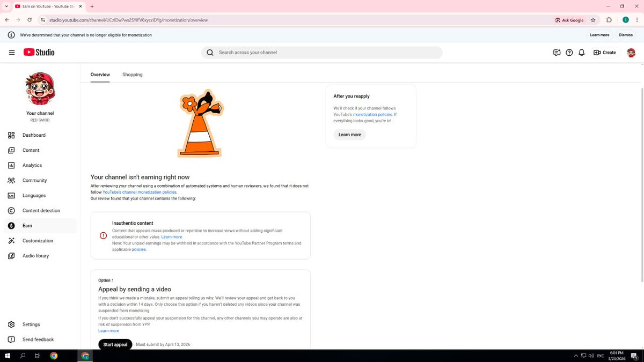Image resolution: width=644 pixels, height=362 pixels.
Task: Select the Earn on YouTube browser tab
Action: [47, 6]
